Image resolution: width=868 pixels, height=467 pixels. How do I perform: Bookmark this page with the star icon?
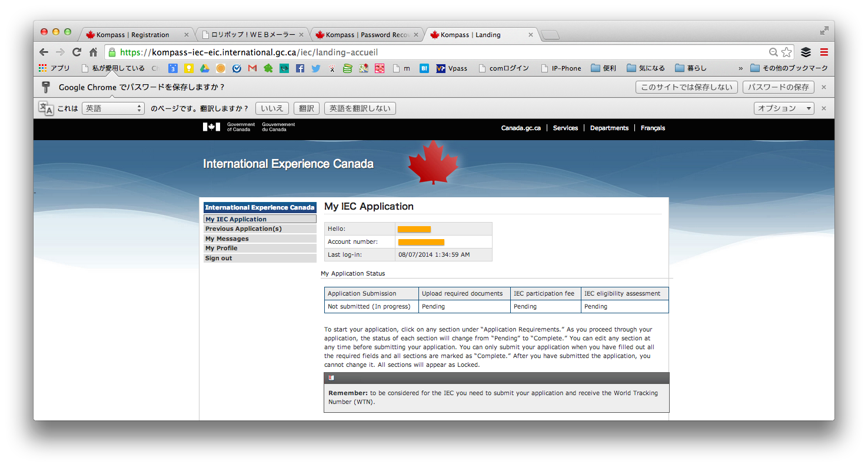point(787,52)
